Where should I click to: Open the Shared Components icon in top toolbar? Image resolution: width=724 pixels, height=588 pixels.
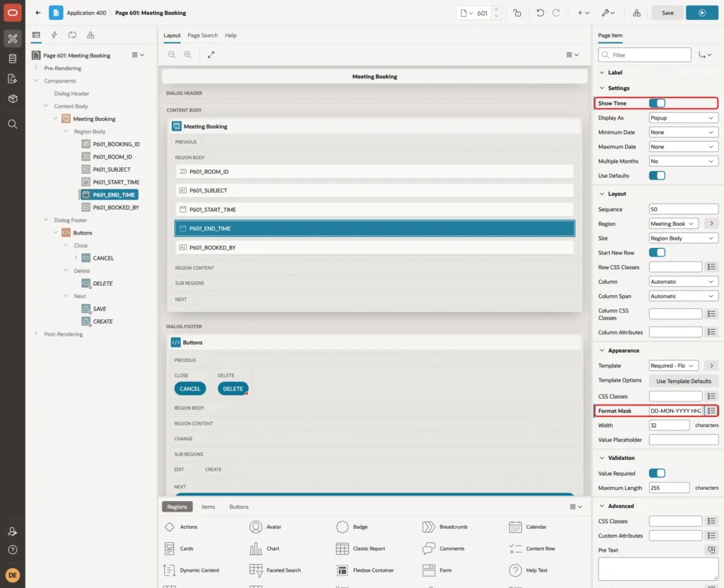coord(637,13)
